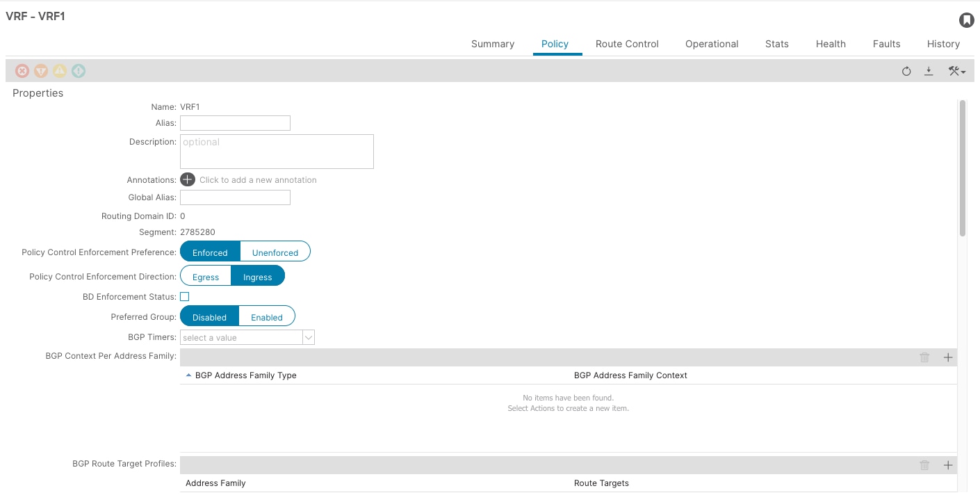Switch to the Route Control tab
The height and width of the screenshot is (502, 980).
[627, 44]
